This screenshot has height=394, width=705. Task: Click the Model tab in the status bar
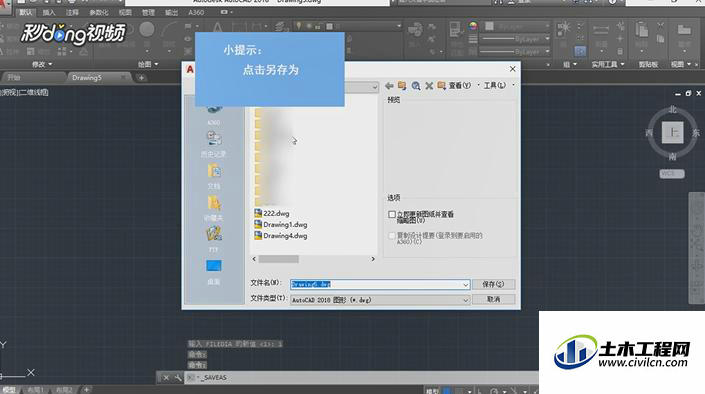(x=9, y=390)
